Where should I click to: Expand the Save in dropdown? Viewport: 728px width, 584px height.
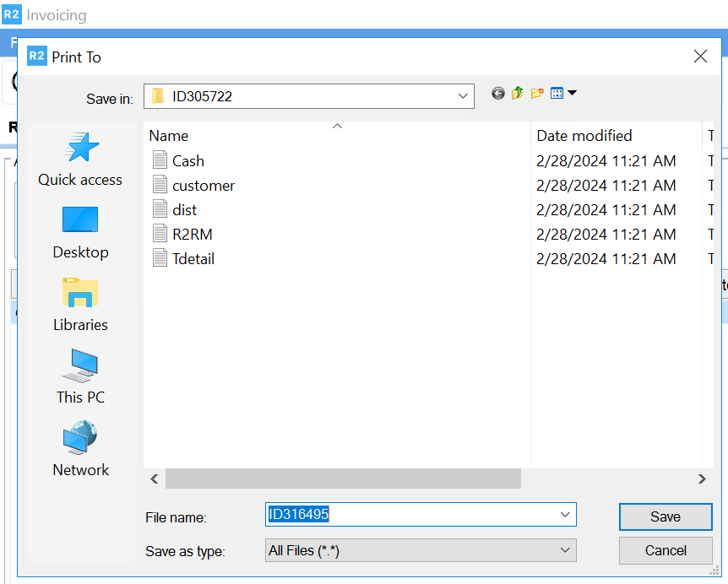(x=463, y=96)
